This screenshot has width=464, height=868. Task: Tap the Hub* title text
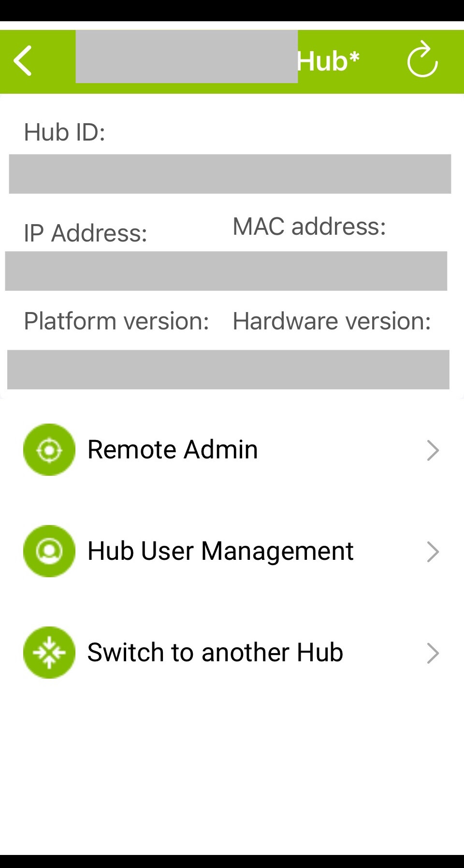coord(328,61)
